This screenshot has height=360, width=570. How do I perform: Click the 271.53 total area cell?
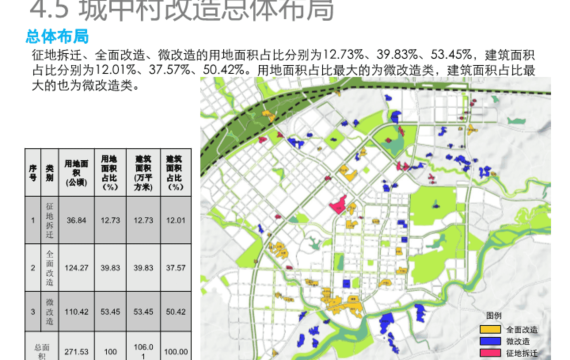76,352
